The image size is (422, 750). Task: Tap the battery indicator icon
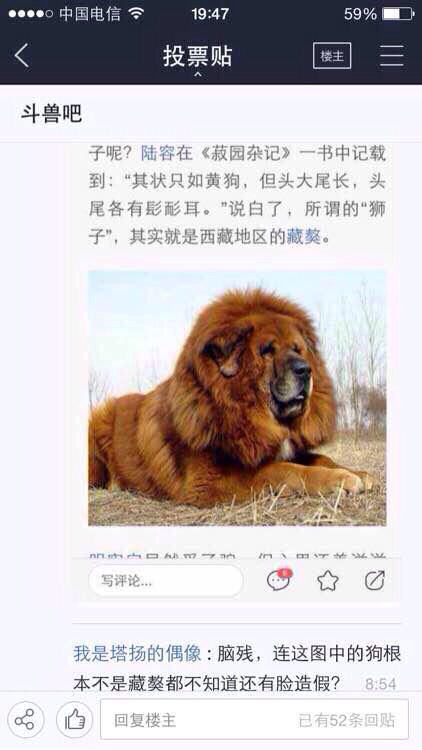[x=398, y=14]
